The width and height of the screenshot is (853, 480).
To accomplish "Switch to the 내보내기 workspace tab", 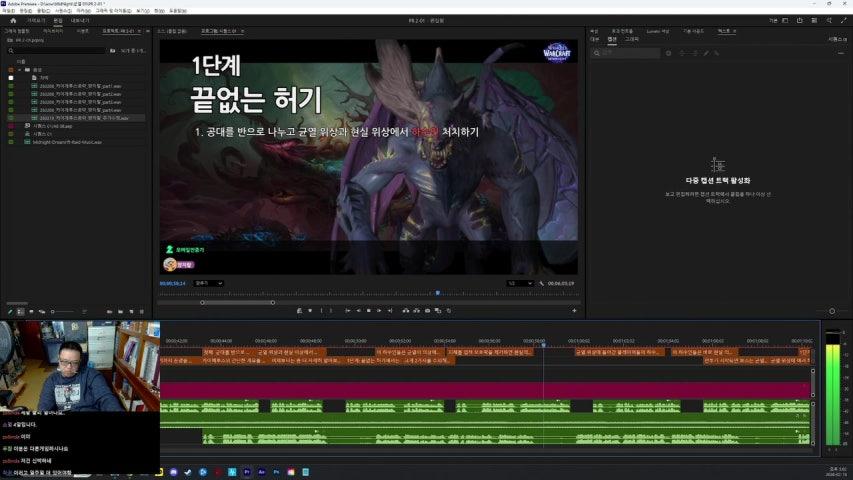I will (80, 20).
